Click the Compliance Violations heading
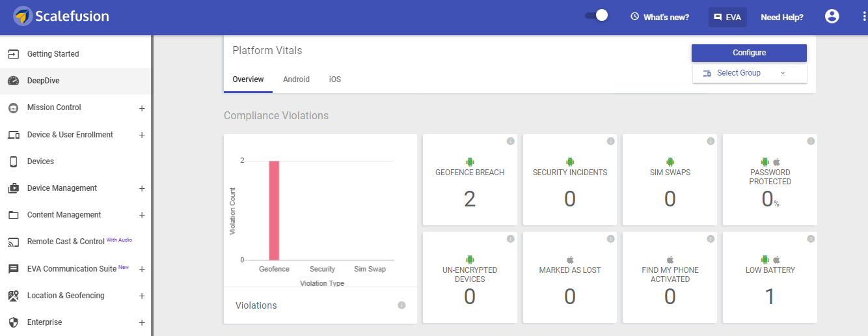 276,116
